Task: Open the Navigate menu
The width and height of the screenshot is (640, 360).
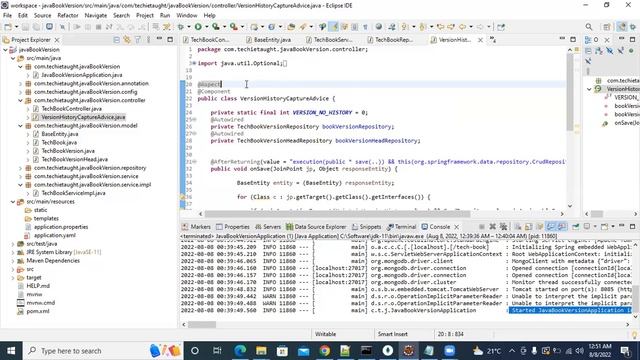Action: [x=96, y=16]
